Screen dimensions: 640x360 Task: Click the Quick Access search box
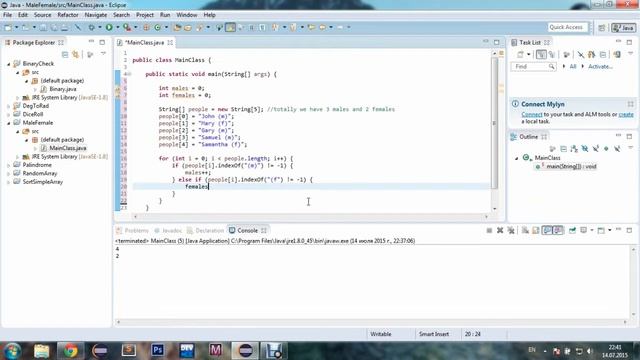[567, 27]
